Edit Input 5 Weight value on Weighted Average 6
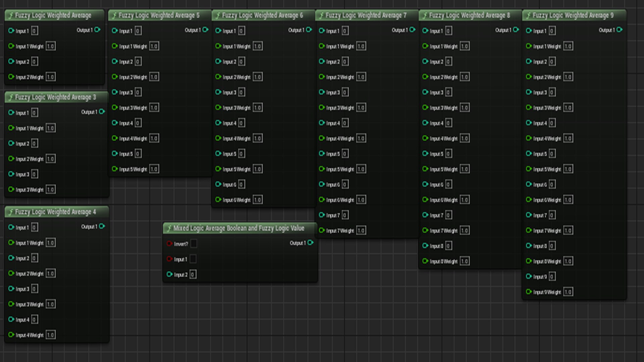This screenshot has height=362, width=644. coord(258,169)
